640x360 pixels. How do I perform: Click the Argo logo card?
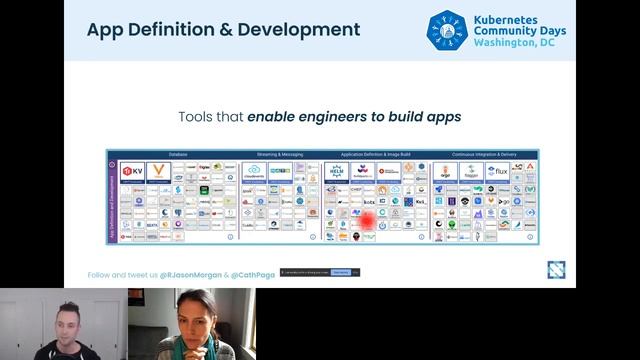click(x=445, y=172)
